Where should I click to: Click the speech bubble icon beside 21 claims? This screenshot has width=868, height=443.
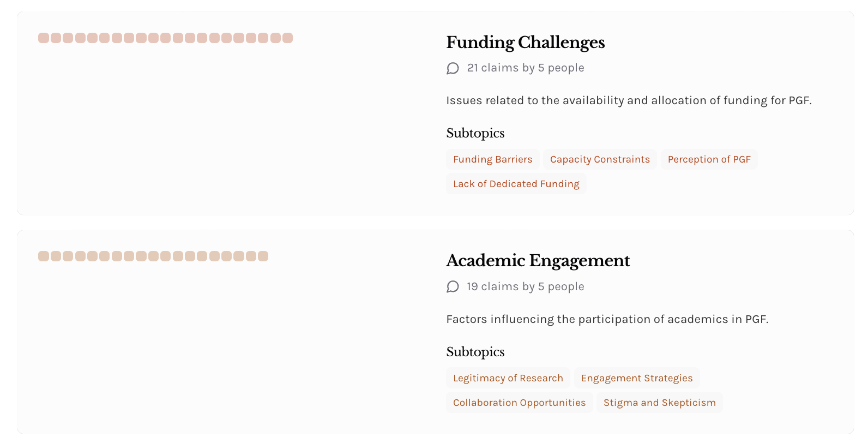(x=453, y=68)
